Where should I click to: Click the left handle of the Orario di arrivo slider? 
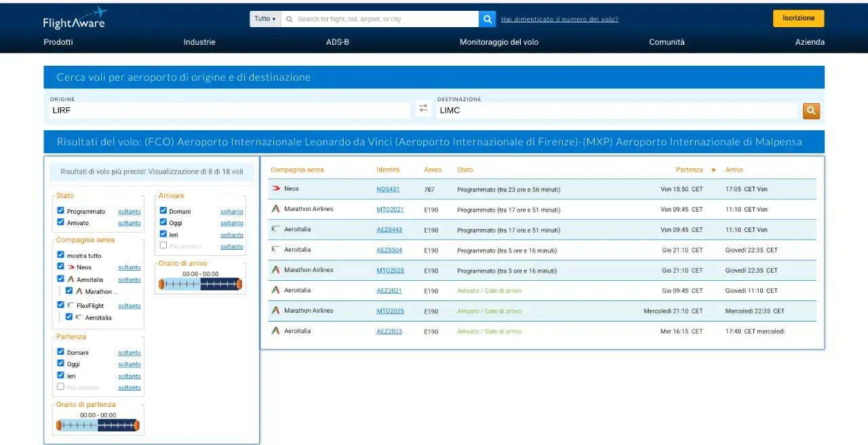click(161, 284)
